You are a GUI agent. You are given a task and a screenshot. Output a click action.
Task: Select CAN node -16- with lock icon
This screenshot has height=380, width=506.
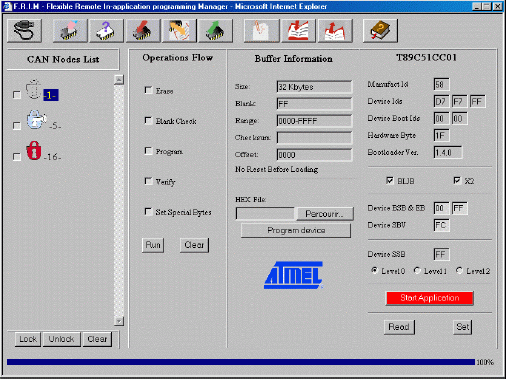click(43, 152)
